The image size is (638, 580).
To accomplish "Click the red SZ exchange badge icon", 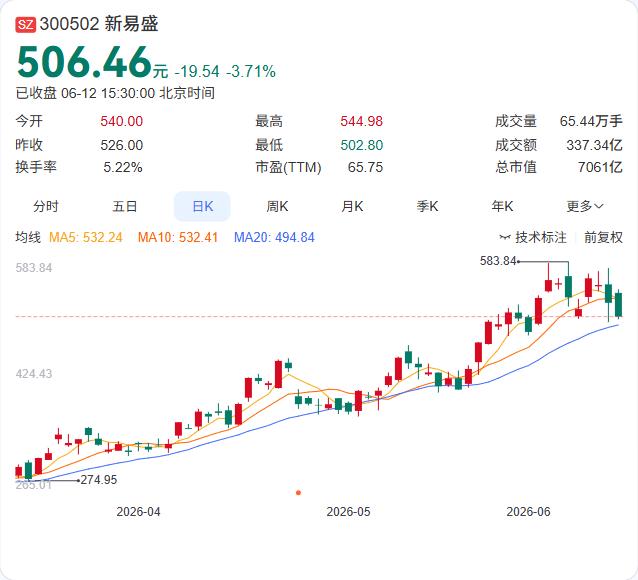I will point(26,24).
